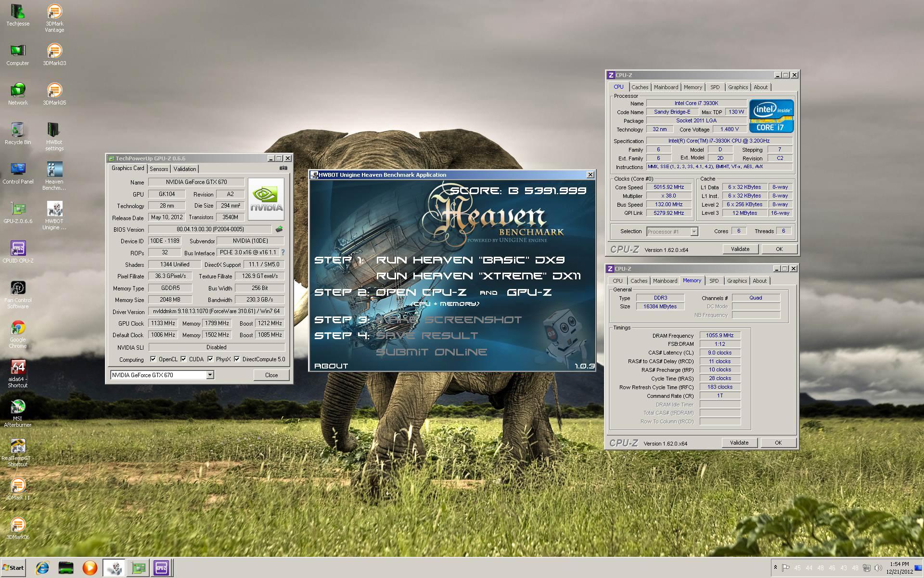This screenshot has width=924, height=578.
Task: Toggle PhysX checkbox in GPU-Z
Action: tap(210, 359)
